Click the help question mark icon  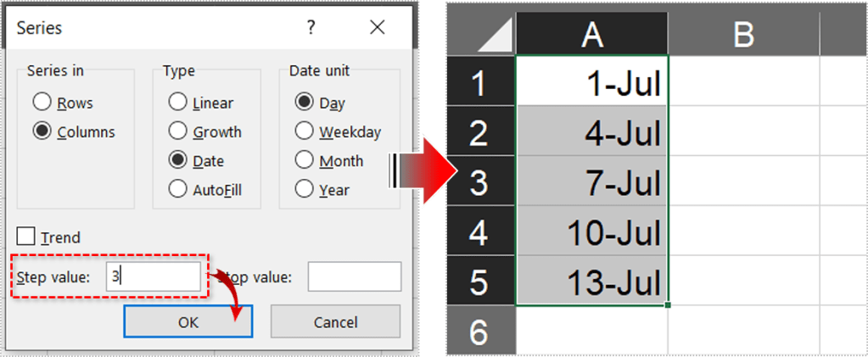(311, 28)
